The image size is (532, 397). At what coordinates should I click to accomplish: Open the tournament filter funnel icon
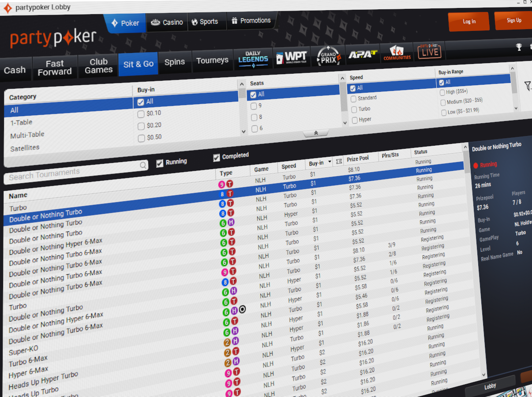pos(528,87)
